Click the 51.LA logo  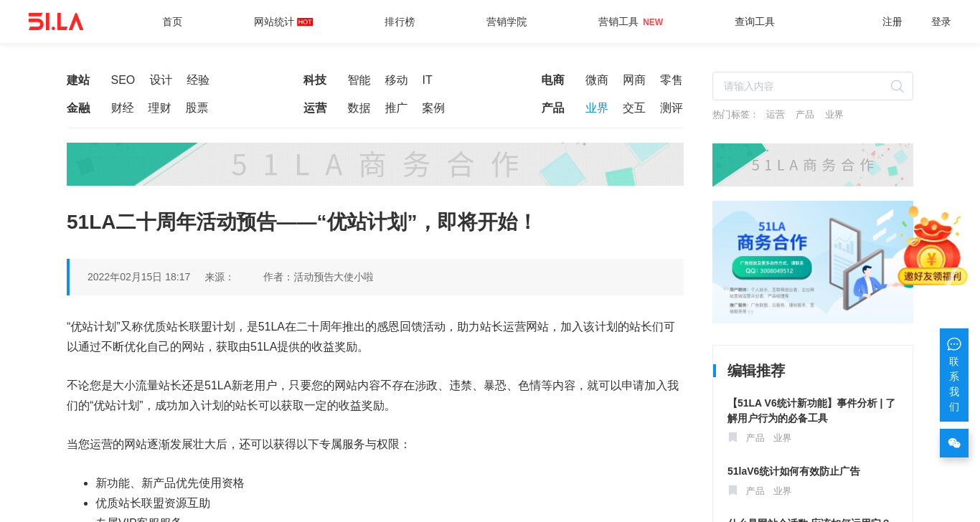(x=56, y=22)
